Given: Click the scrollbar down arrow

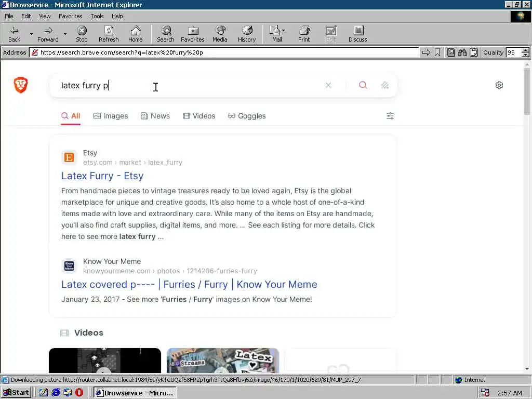Looking at the screenshot, I should (527, 369).
